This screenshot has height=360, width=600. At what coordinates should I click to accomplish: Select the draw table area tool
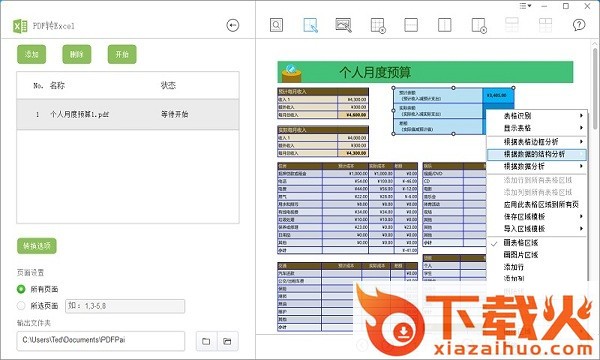pyautogui.click(x=310, y=25)
